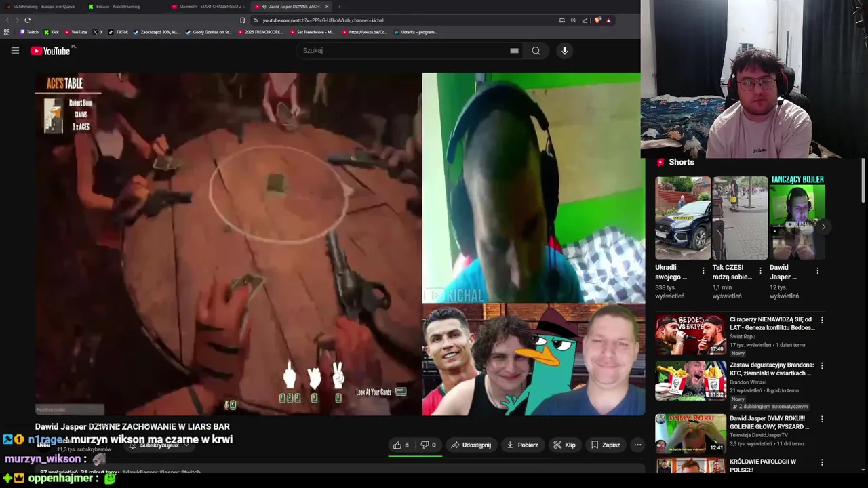Image resolution: width=868 pixels, height=488 pixels.
Task: Dislike the video with thumbs down
Action: tap(428, 445)
